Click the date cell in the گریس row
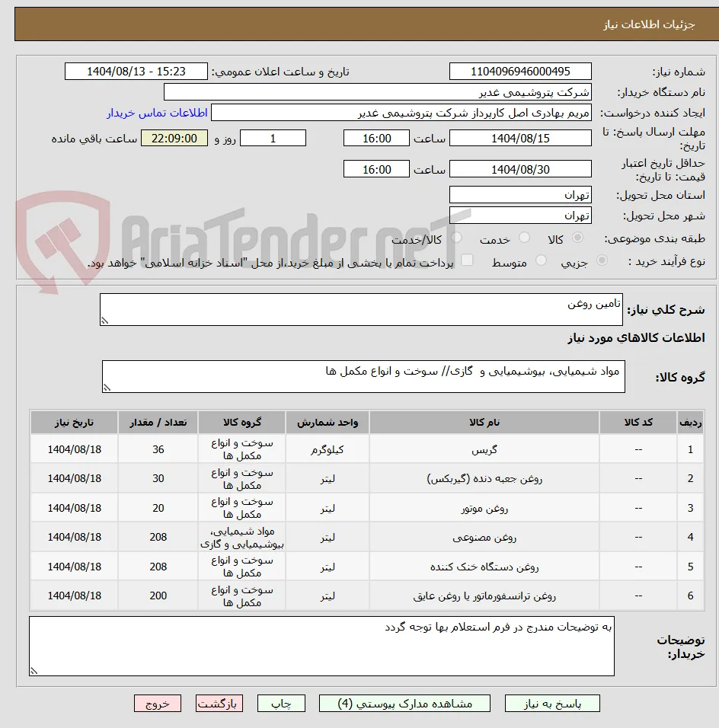719x728 pixels. coord(75,449)
